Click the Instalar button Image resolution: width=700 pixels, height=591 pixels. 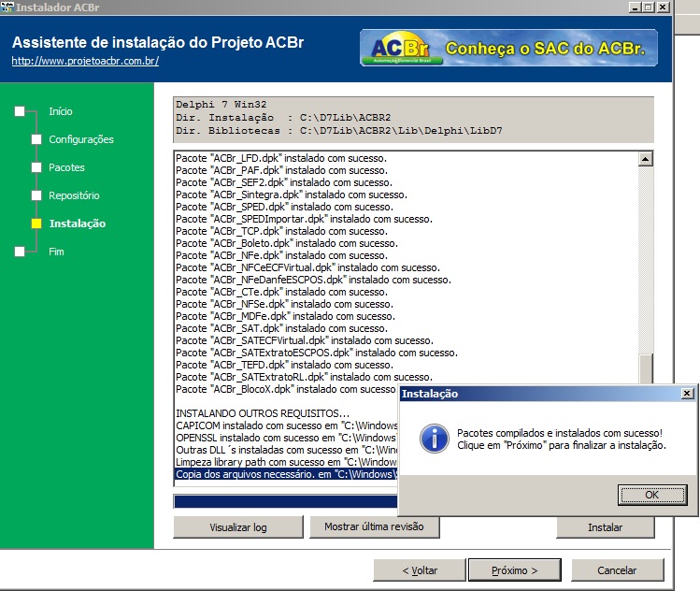(605, 527)
